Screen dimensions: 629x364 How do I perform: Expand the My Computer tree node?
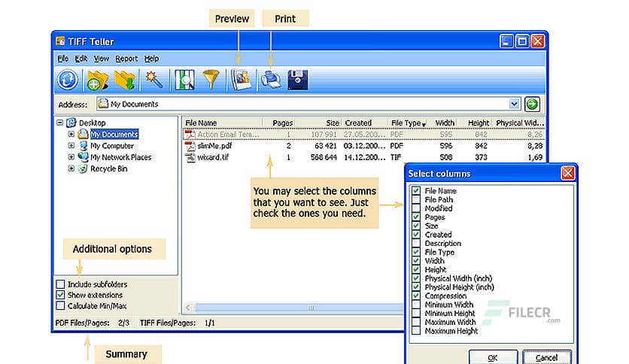[71, 145]
